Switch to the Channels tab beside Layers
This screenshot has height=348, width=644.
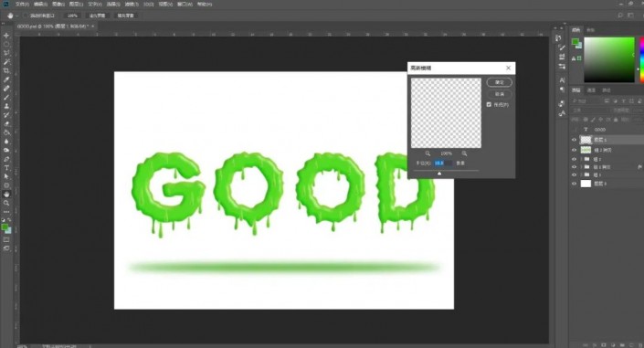[x=591, y=90]
